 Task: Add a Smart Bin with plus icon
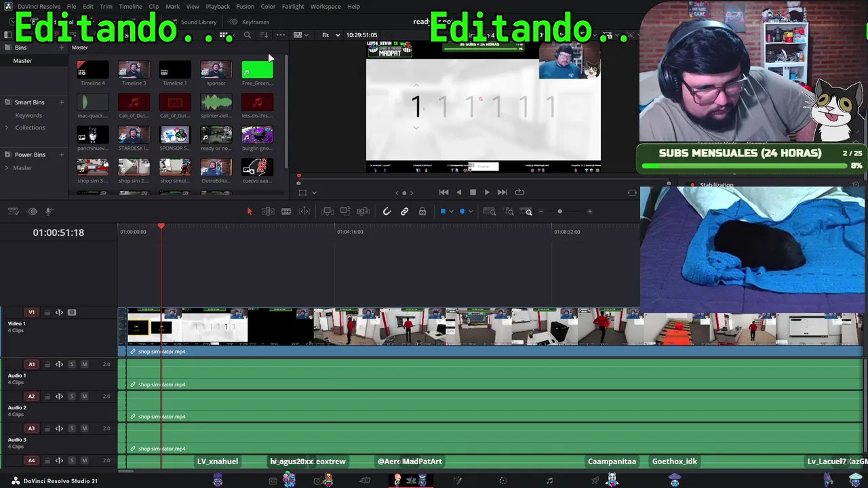pyautogui.click(x=62, y=102)
